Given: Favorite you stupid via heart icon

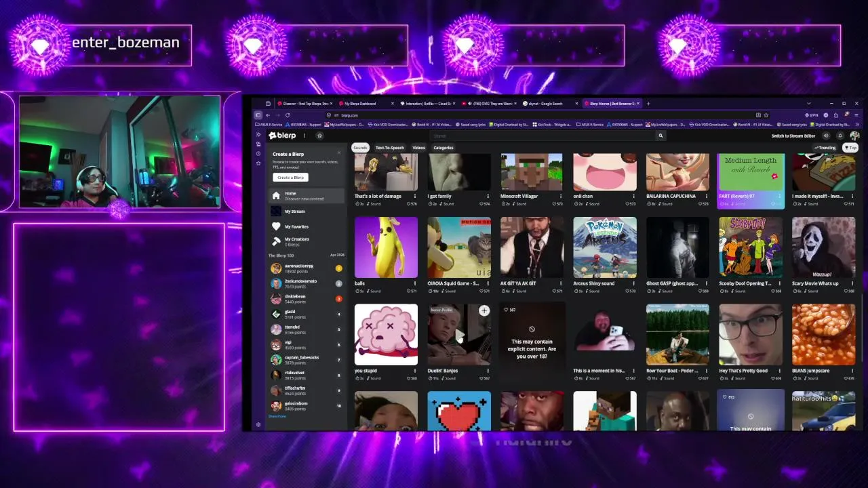Looking at the screenshot, I should click(408, 378).
